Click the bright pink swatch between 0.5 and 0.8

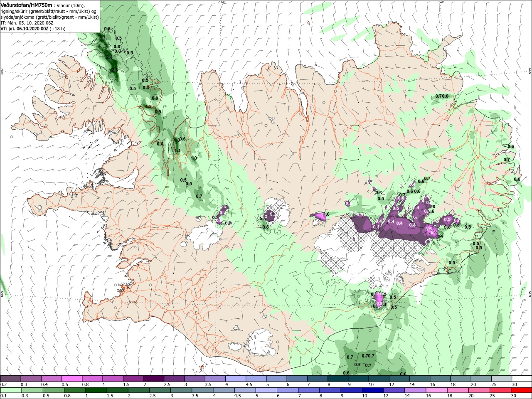click(x=72, y=379)
